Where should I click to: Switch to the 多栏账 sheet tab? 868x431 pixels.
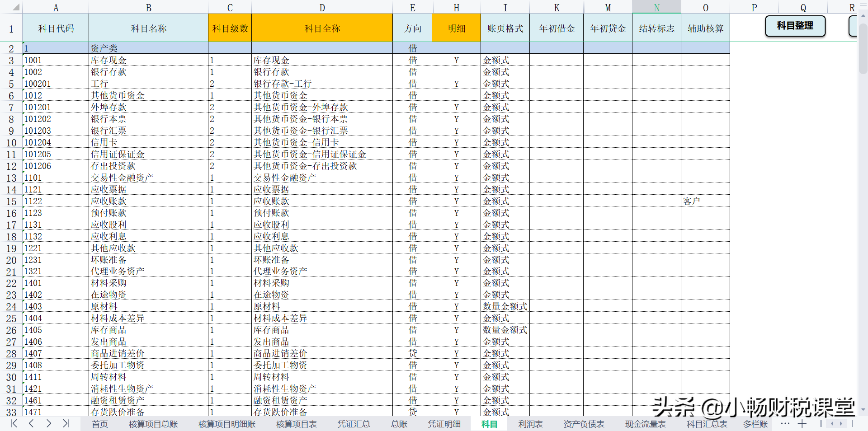(756, 424)
